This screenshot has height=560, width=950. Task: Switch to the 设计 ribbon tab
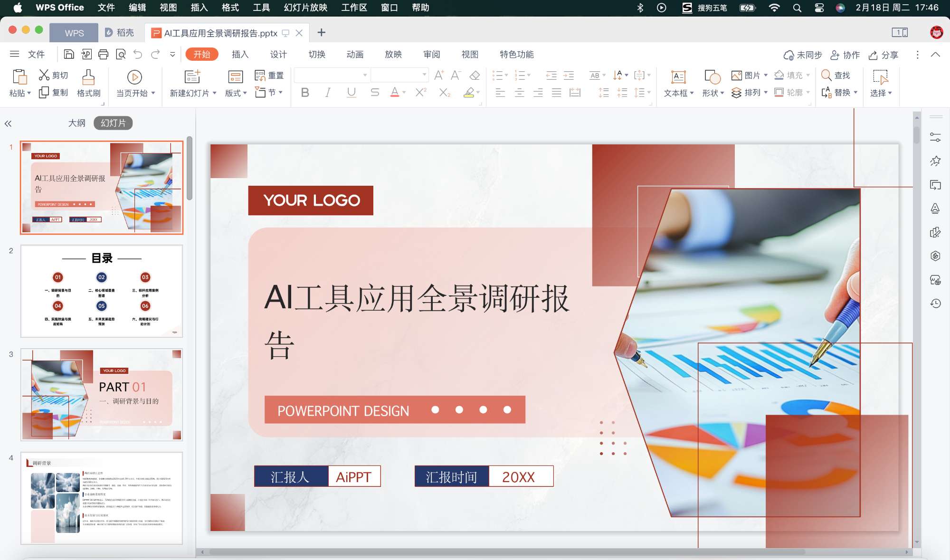tap(278, 54)
